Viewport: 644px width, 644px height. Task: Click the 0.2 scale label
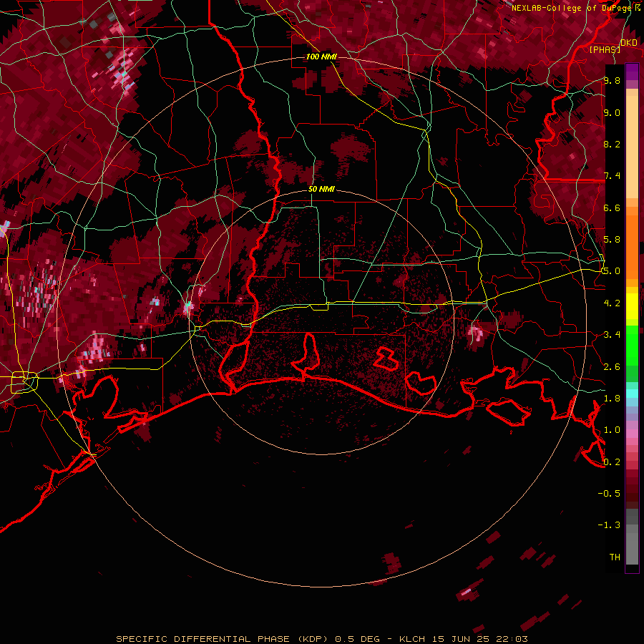(x=612, y=462)
